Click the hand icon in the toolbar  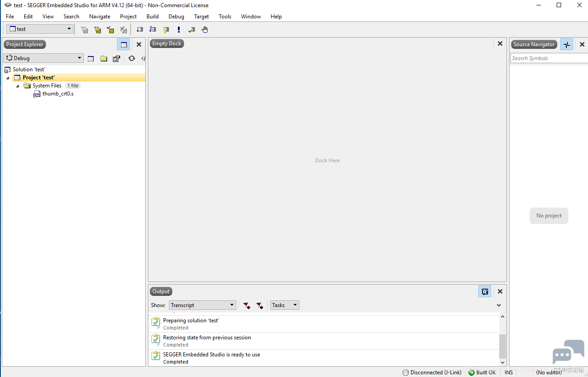[x=205, y=30]
